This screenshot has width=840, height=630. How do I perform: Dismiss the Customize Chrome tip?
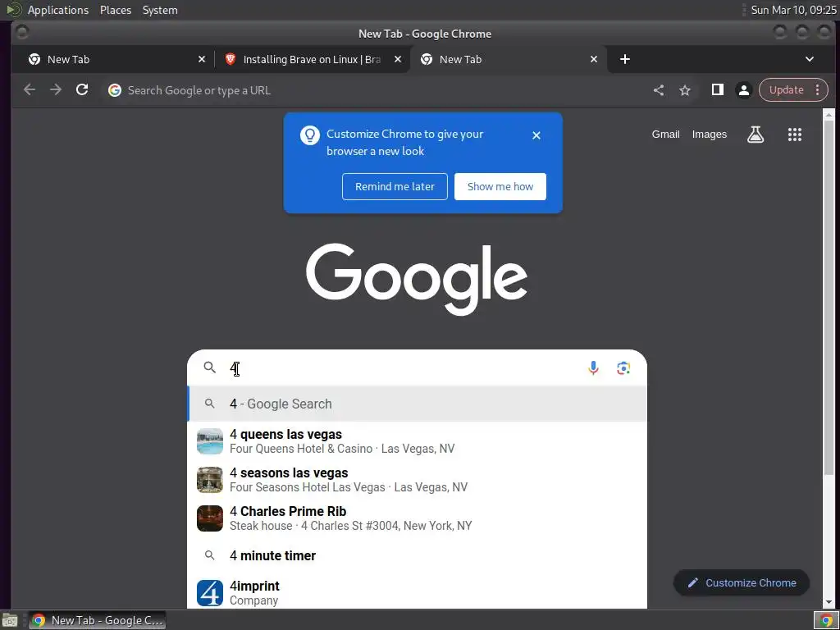[536, 135]
